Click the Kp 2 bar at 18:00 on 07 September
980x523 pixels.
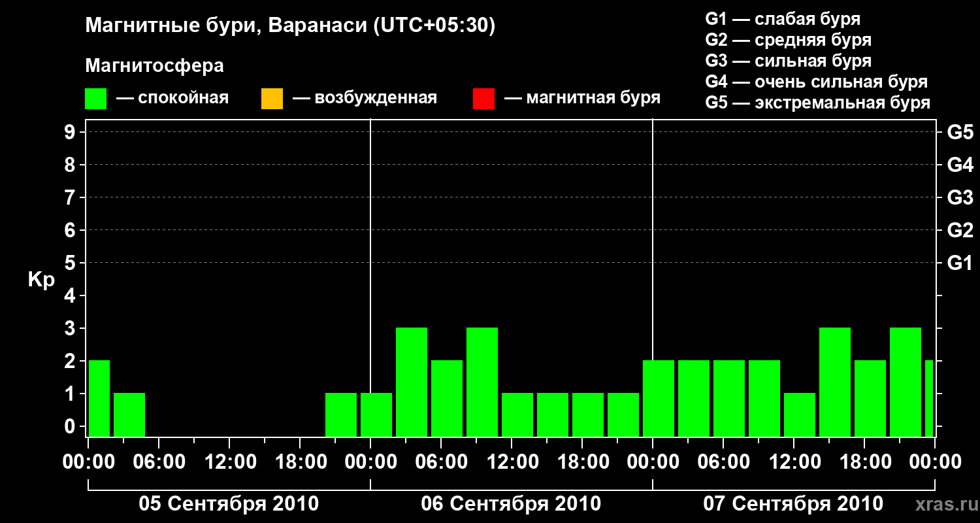[x=870, y=399]
